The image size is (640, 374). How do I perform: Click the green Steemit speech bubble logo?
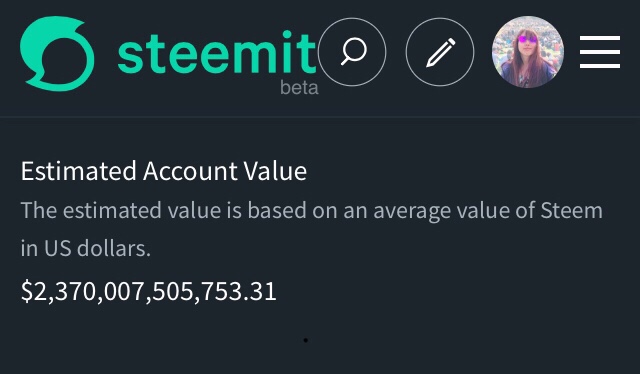[57, 53]
